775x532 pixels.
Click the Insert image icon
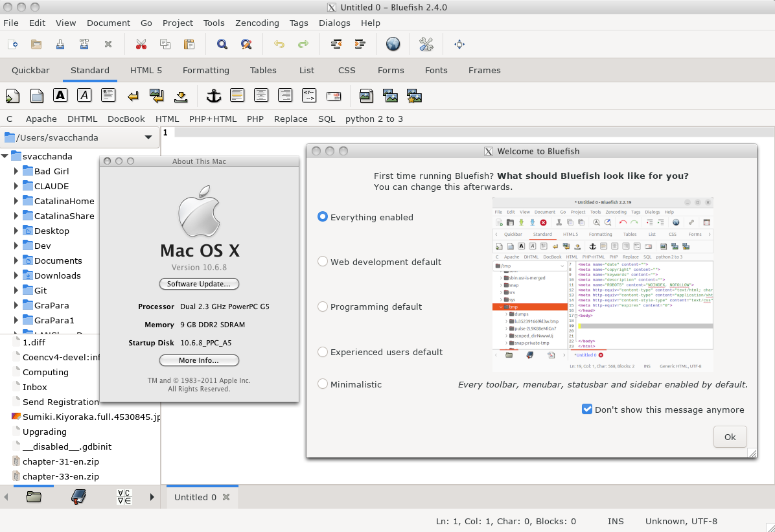pyautogui.click(x=366, y=96)
